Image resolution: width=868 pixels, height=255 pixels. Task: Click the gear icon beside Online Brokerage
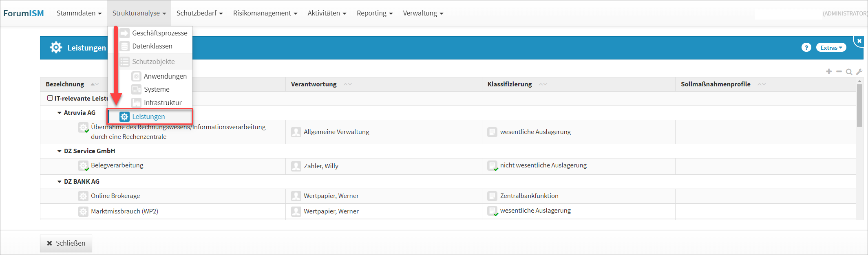coord(83,196)
